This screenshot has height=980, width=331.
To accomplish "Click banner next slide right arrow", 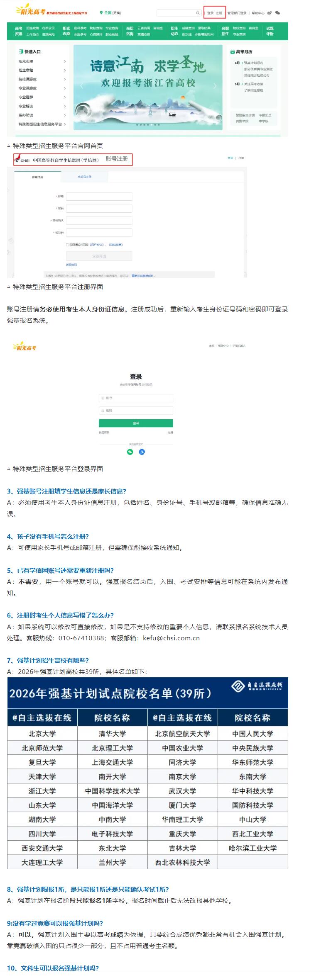I will (215, 86).
